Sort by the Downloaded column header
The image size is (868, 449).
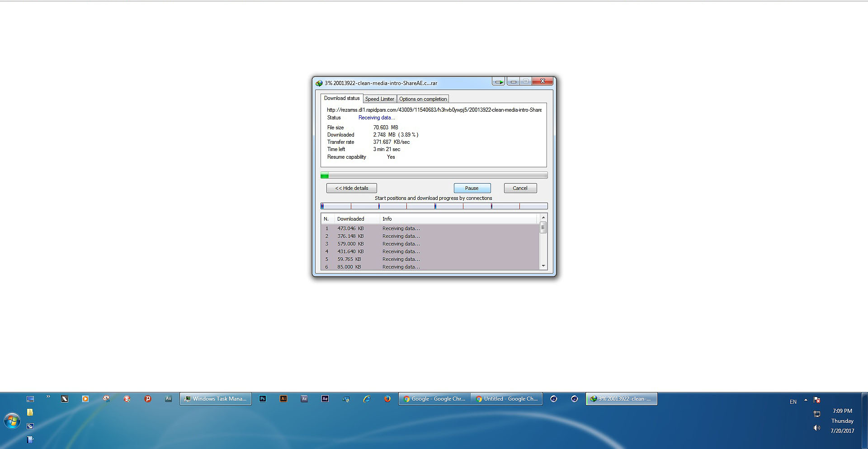click(x=357, y=219)
